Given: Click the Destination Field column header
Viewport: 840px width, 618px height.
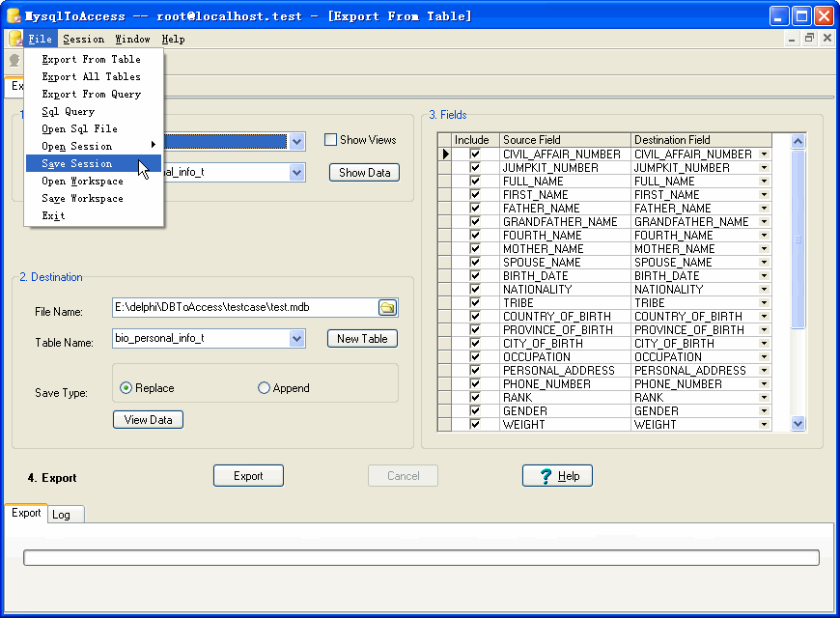Looking at the screenshot, I should [x=701, y=140].
